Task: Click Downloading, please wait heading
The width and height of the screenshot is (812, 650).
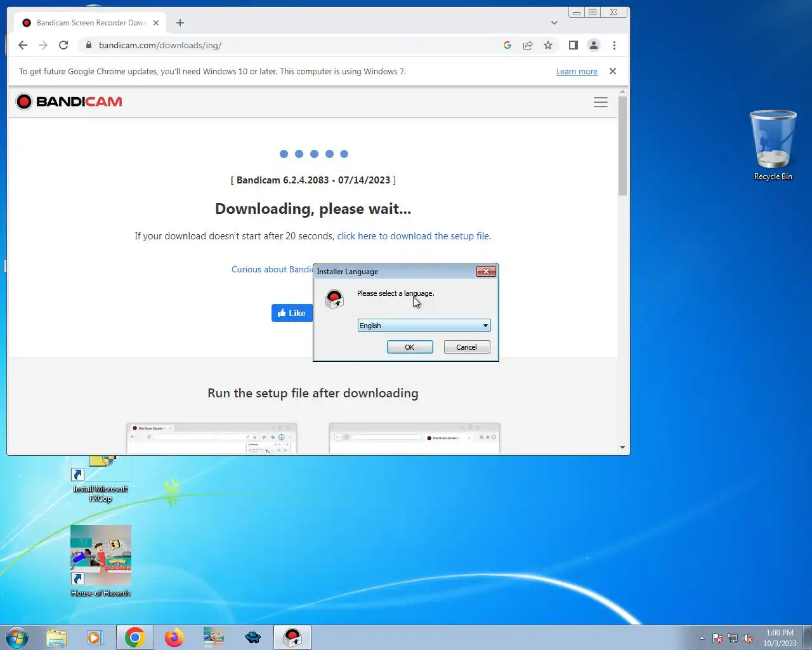Action: coord(313,209)
